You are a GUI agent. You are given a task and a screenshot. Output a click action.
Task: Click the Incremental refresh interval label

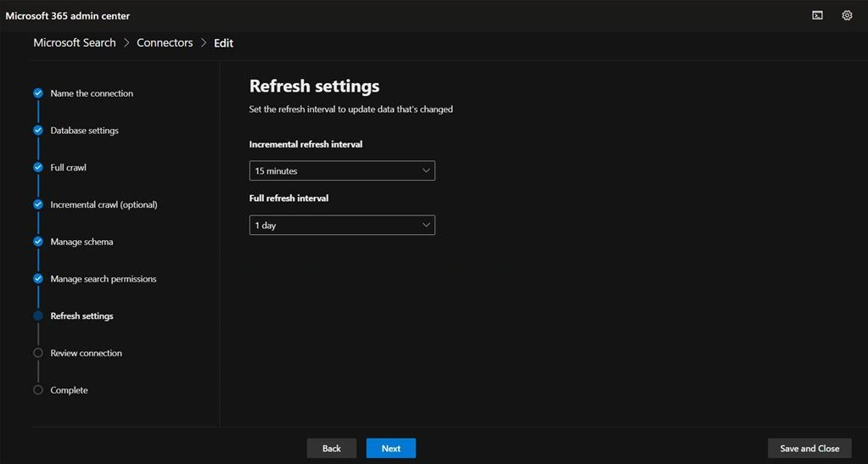[x=305, y=144]
